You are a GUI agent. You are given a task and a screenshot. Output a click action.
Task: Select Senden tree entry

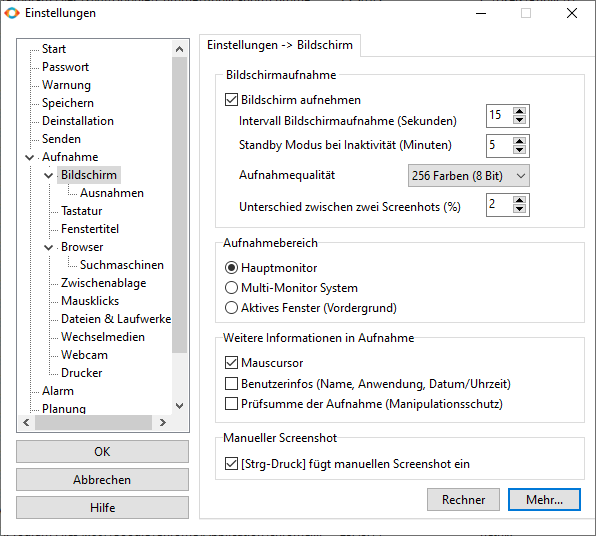point(61,139)
